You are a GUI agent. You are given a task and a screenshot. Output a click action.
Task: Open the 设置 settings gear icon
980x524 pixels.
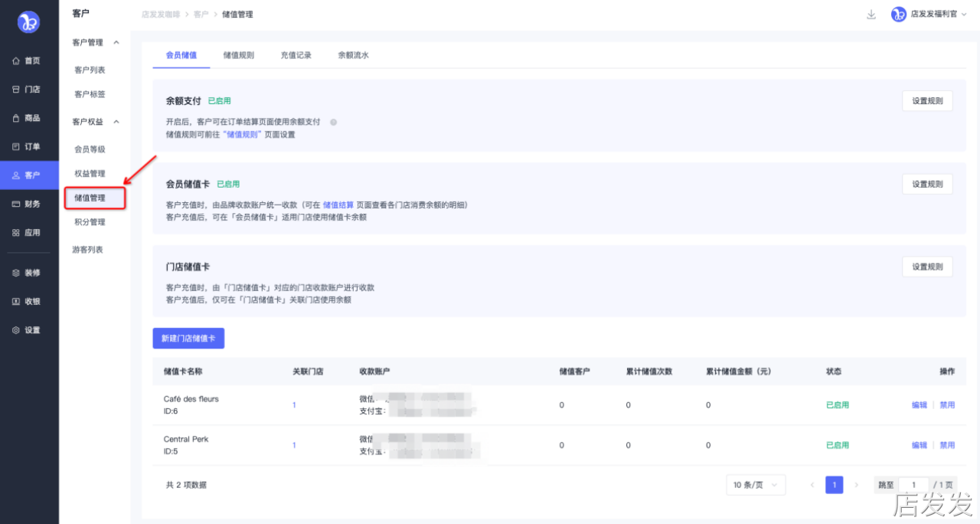pyautogui.click(x=16, y=330)
